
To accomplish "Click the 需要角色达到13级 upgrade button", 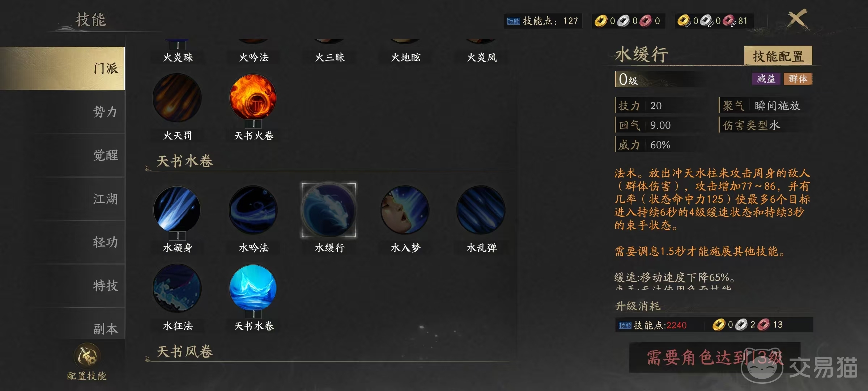I will point(715,357).
